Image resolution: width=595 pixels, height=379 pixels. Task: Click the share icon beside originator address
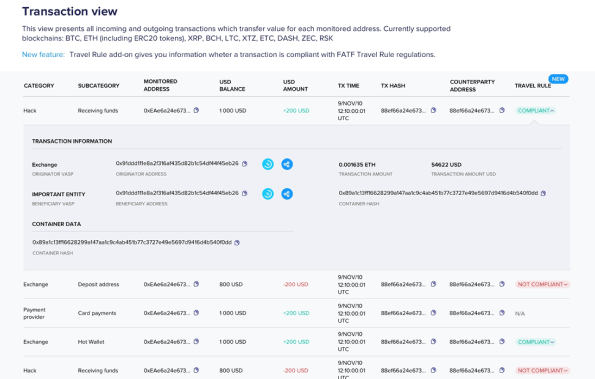pos(287,164)
